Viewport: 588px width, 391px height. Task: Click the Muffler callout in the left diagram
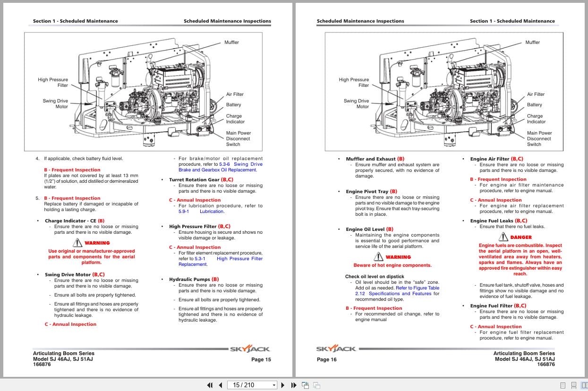pos(232,42)
